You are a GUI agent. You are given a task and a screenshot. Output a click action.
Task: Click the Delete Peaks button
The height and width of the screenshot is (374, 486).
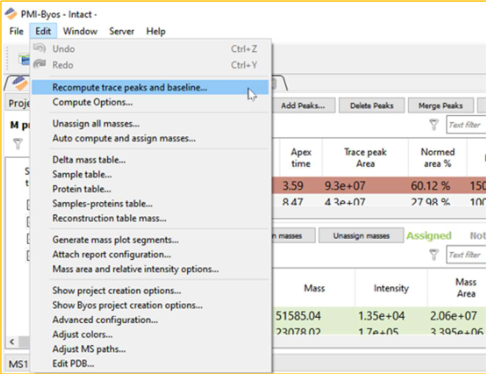[372, 106]
